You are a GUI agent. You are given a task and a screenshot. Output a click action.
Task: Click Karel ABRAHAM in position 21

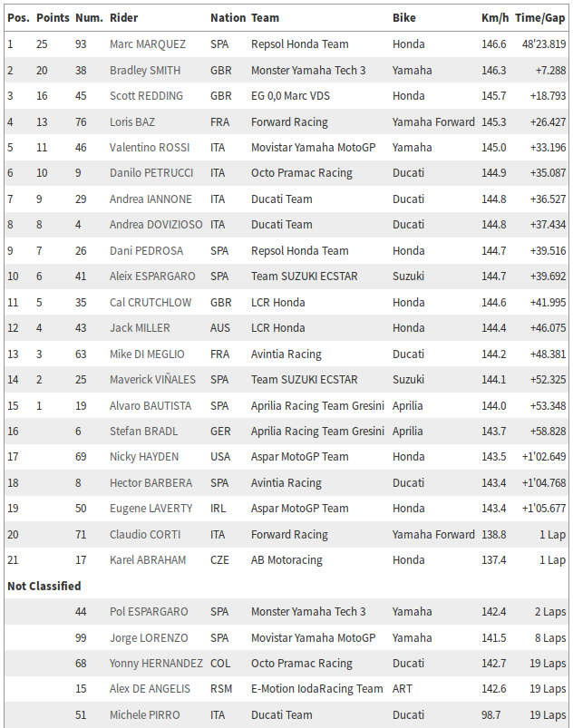pyautogui.click(x=148, y=560)
